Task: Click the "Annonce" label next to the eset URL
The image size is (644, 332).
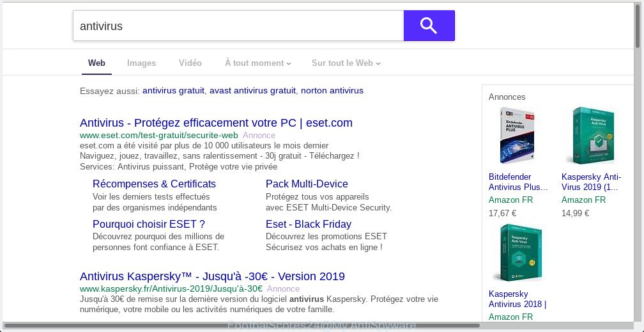Action: coord(259,136)
